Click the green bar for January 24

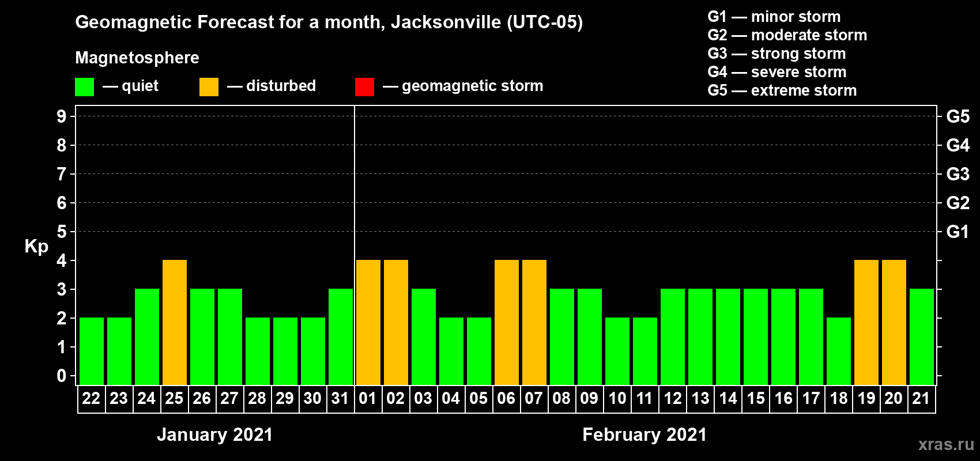(x=147, y=337)
